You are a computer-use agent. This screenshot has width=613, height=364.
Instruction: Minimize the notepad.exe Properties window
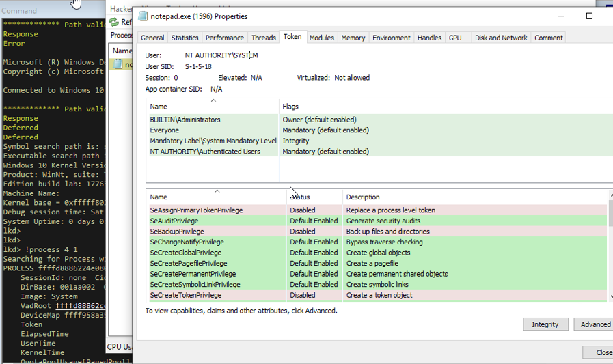point(561,16)
